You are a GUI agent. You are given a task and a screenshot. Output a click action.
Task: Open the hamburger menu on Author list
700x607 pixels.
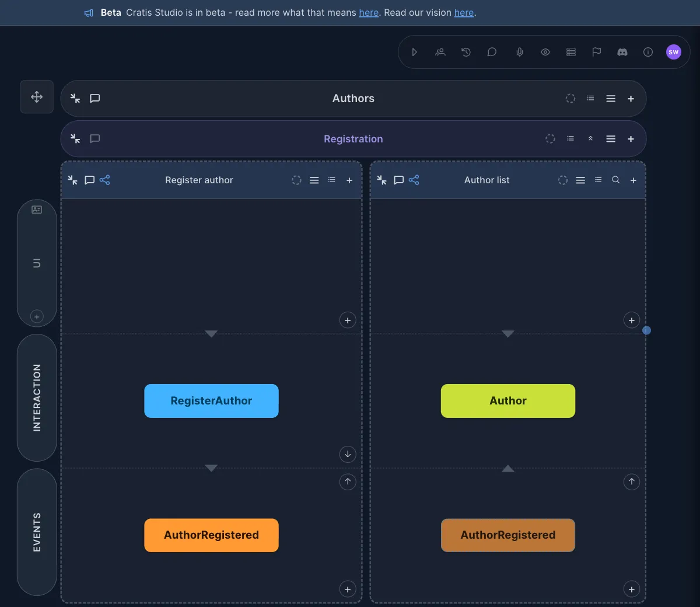(x=580, y=180)
